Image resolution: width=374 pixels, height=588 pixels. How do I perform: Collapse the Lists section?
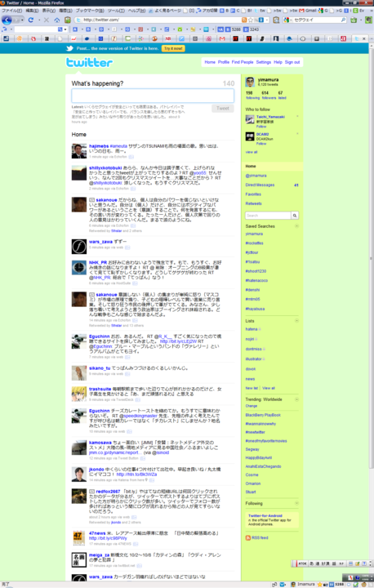(x=296, y=321)
